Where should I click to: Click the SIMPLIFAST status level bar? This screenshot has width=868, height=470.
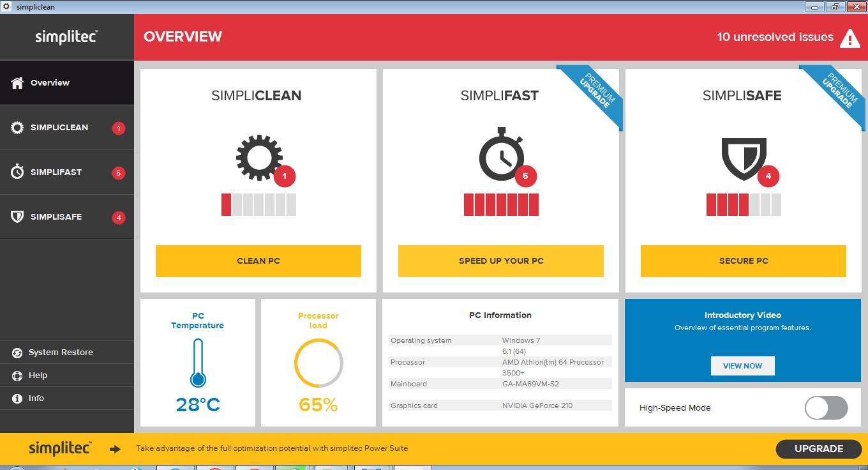tap(501, 204)
